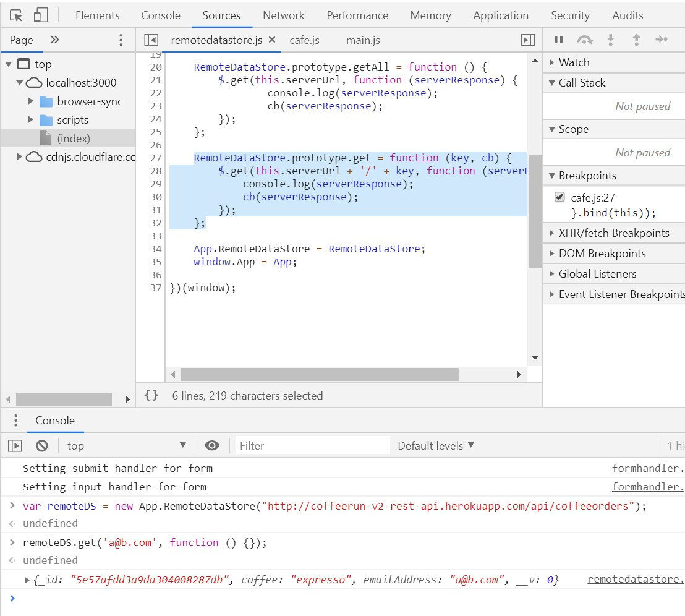Clear the console with the ban icon
This screenshot has height=616, width=685.
pos(42,445)
